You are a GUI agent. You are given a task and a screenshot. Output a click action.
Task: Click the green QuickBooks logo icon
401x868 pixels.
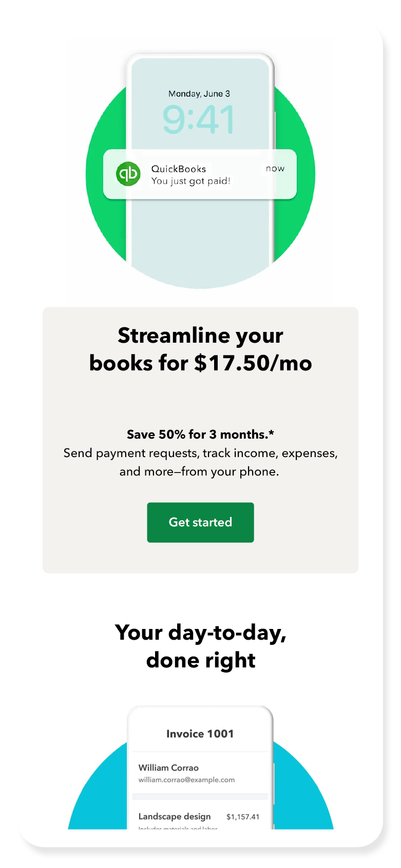[128, 174]
